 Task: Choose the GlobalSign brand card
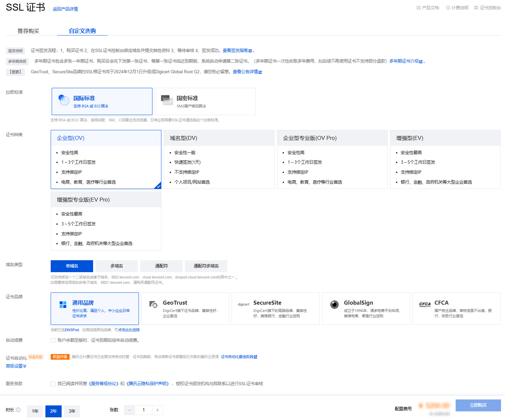366,309
